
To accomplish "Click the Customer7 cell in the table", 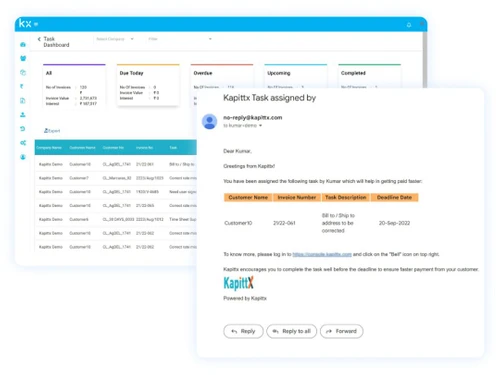I will (x=79, y=178).
